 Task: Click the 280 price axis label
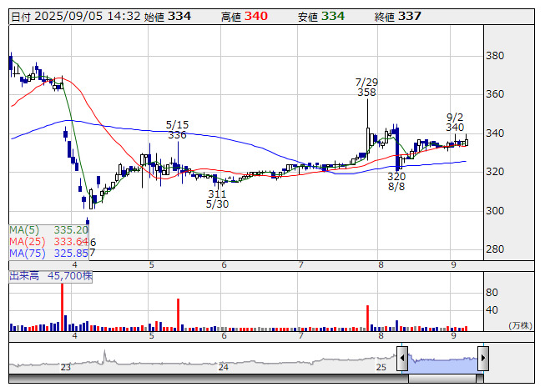point(495,249)
